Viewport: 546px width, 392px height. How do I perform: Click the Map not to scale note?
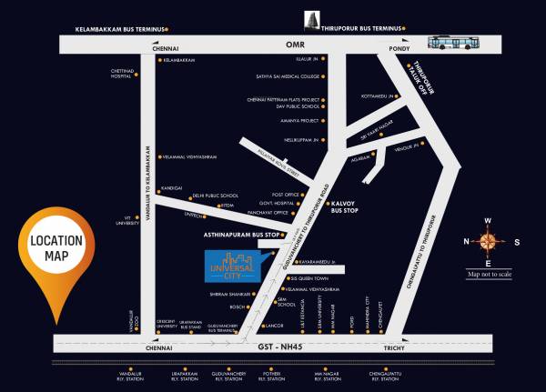(x=491, y=273)
